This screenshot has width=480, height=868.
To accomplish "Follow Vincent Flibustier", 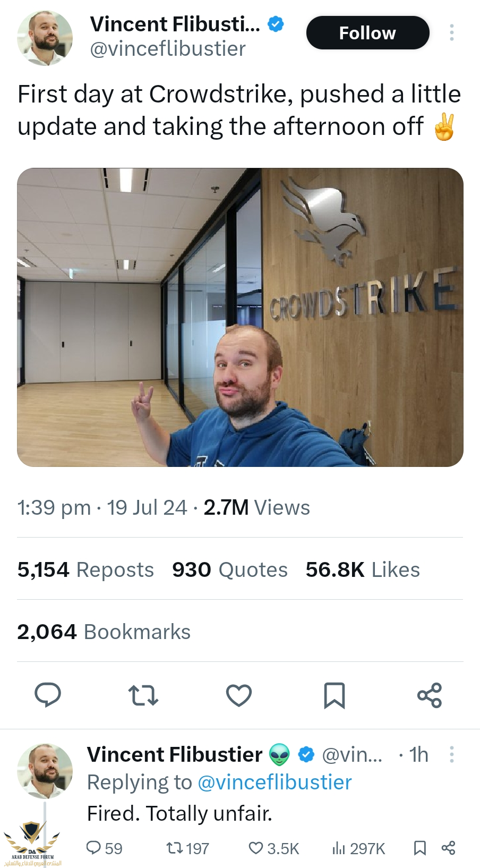I will tap(367, 33).
